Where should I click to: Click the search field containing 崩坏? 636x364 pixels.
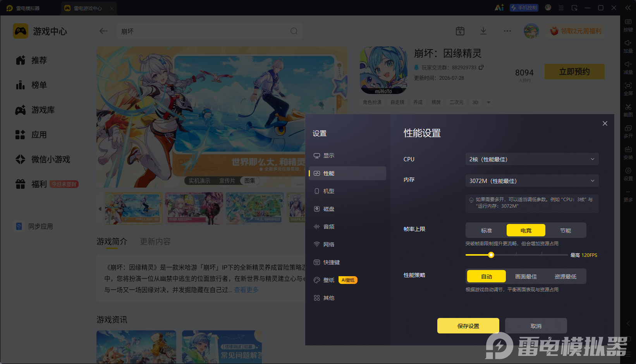point(210,31)
